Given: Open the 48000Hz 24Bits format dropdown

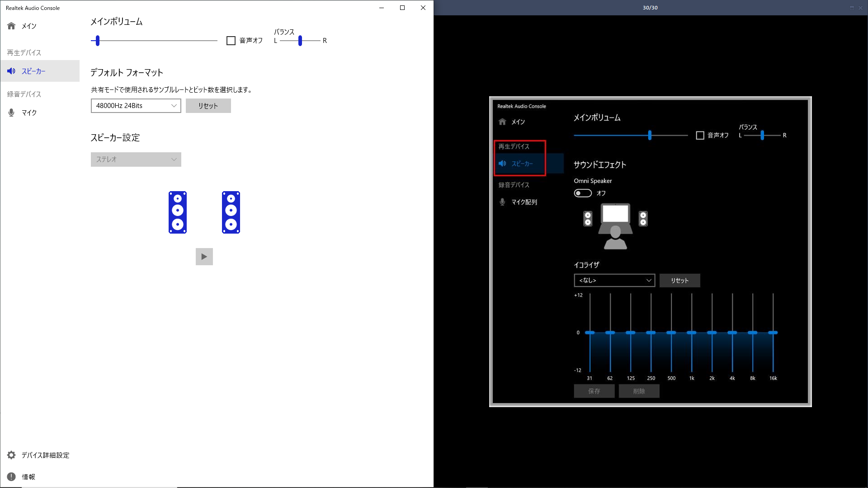Looking at the screenshot, I should click(x=136, y=106).
